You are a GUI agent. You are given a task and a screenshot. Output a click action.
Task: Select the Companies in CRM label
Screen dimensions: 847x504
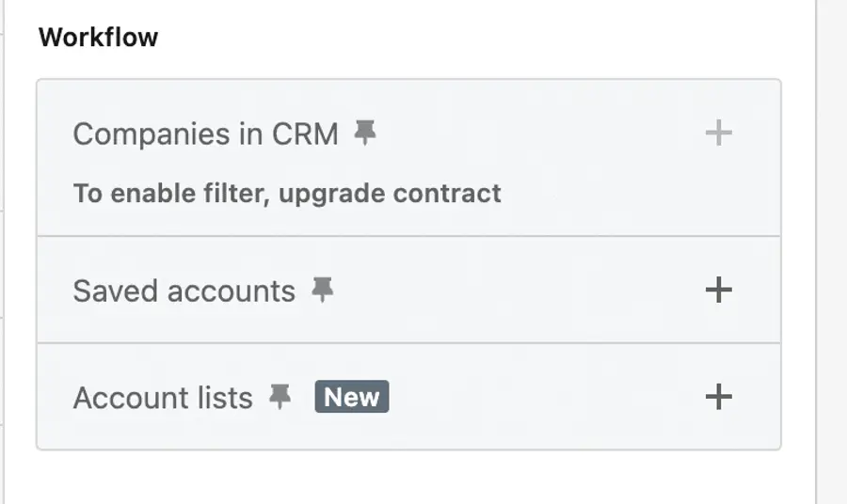(x=205, y=134)
